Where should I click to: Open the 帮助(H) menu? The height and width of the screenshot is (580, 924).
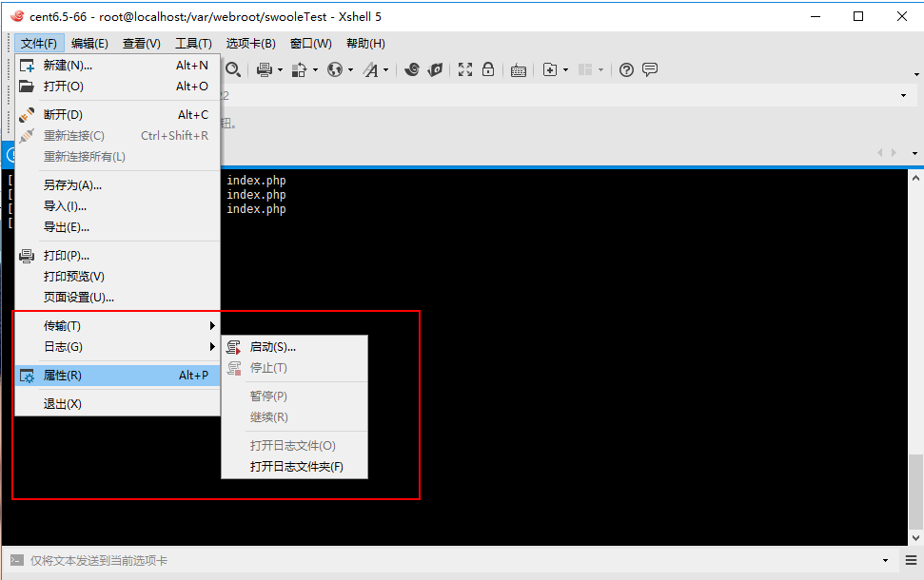(366, 44)
